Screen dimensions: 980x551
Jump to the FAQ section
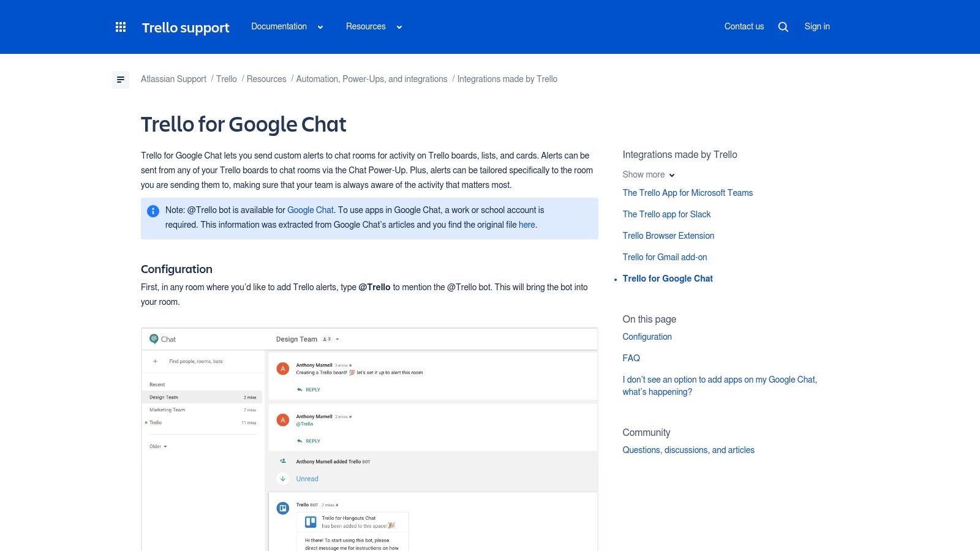(x=630, y=358)
